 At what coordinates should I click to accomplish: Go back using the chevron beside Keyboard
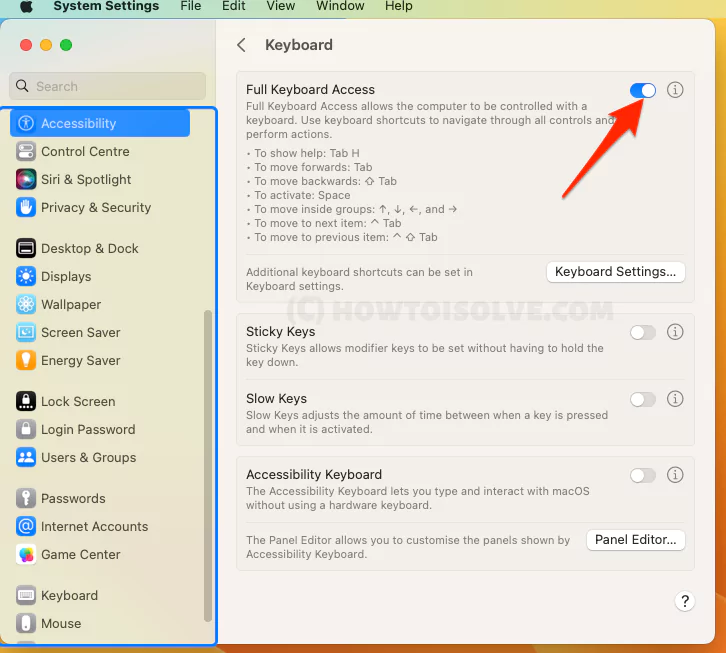point(241,45)
